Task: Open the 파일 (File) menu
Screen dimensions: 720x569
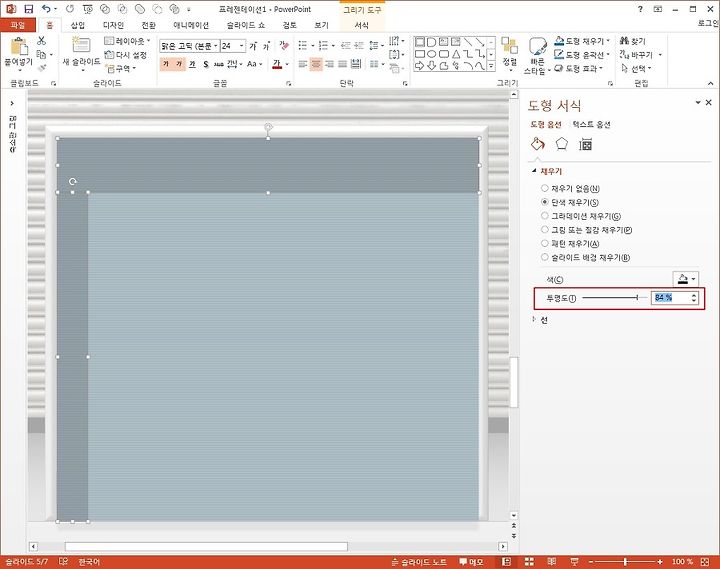Action: pyautogui.click(x=17, y=25)
